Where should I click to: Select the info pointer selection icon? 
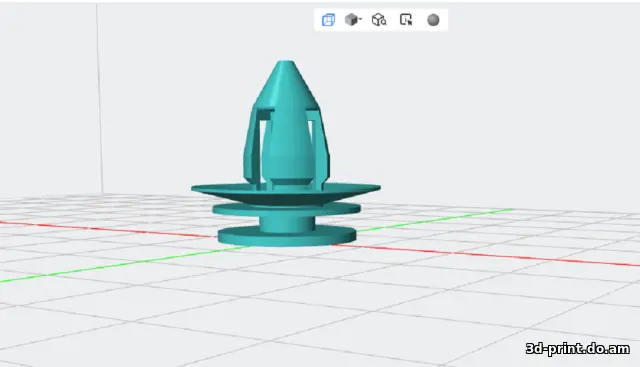coord(406,20)
